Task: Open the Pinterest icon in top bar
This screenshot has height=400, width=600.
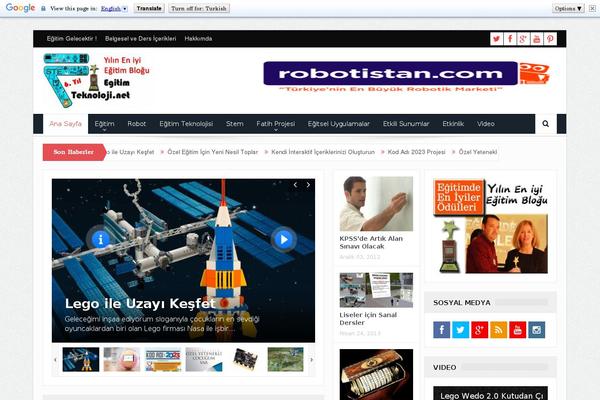Action: [550, 39]
